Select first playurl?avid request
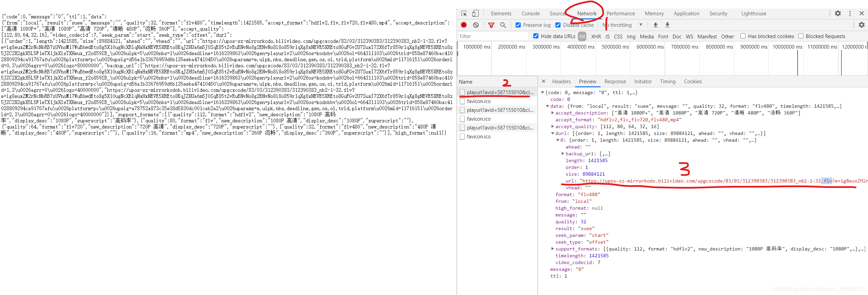 tap(497, 92)
